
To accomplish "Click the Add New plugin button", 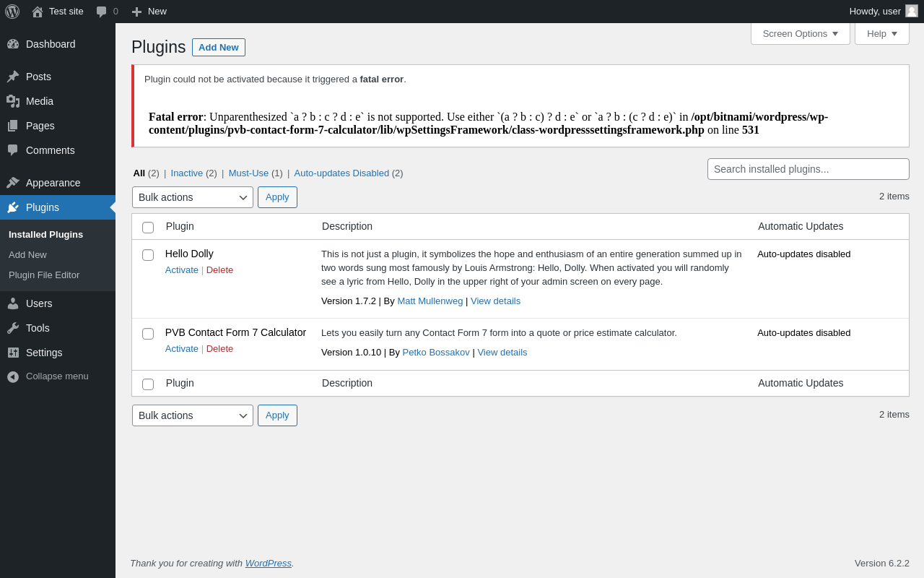I will click(x=218, y=48).
